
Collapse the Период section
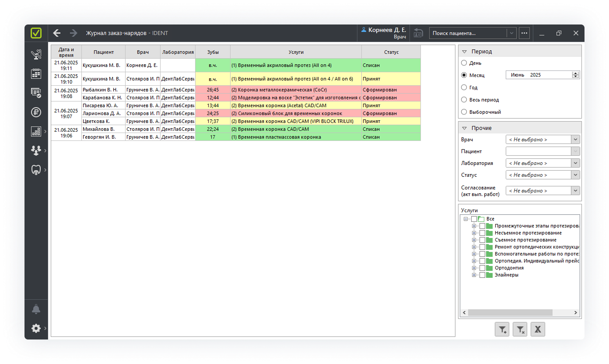pyautogui.click(x=465, y=51)
